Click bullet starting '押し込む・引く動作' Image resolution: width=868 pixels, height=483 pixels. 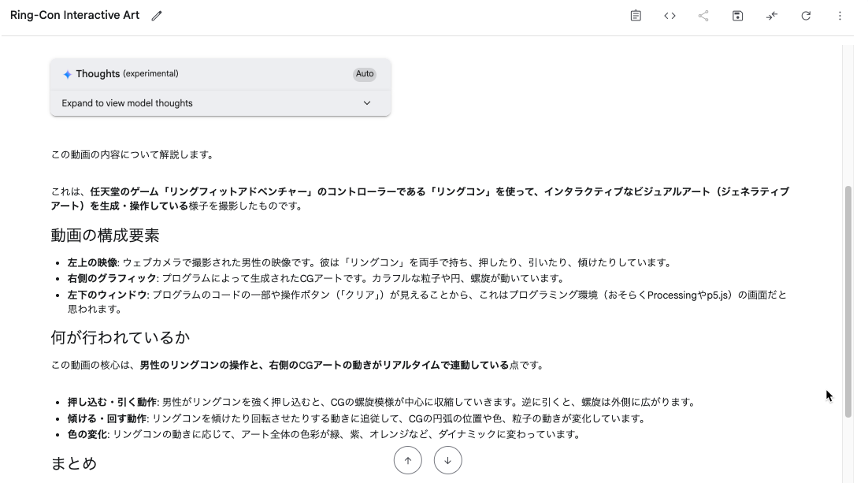tap(381, 402)
